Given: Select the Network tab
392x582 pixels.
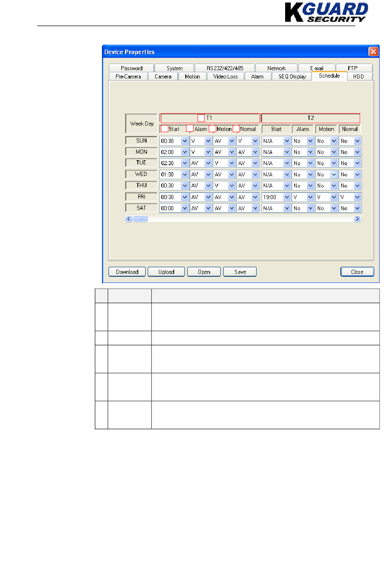Looking at the screenshot, I should 276,68.
